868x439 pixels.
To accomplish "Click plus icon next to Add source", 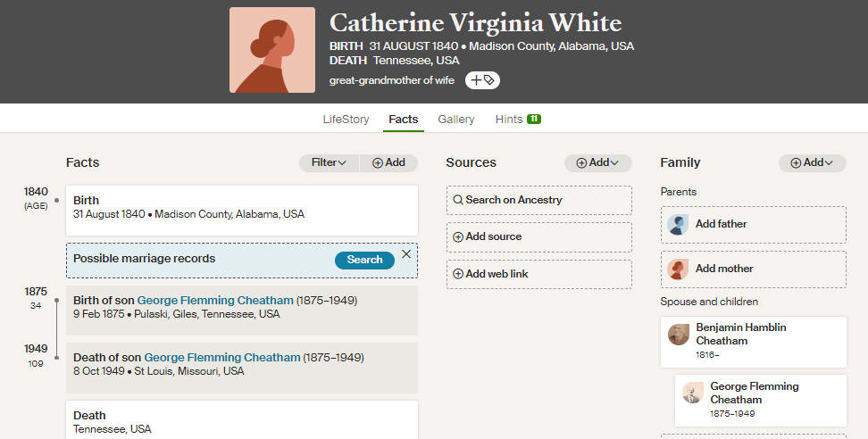I will [x=458, y=236].
